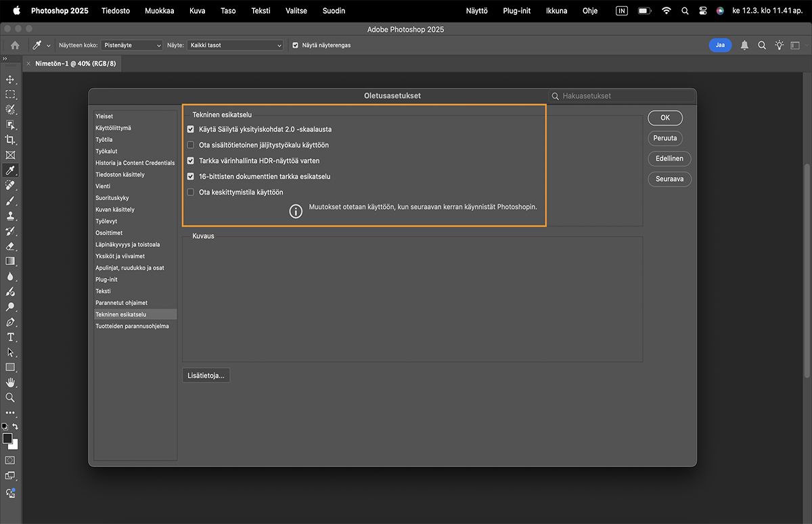The image size is (812, 524).
Task: Select the Clone Stamp tool
Action: (10, 216)
